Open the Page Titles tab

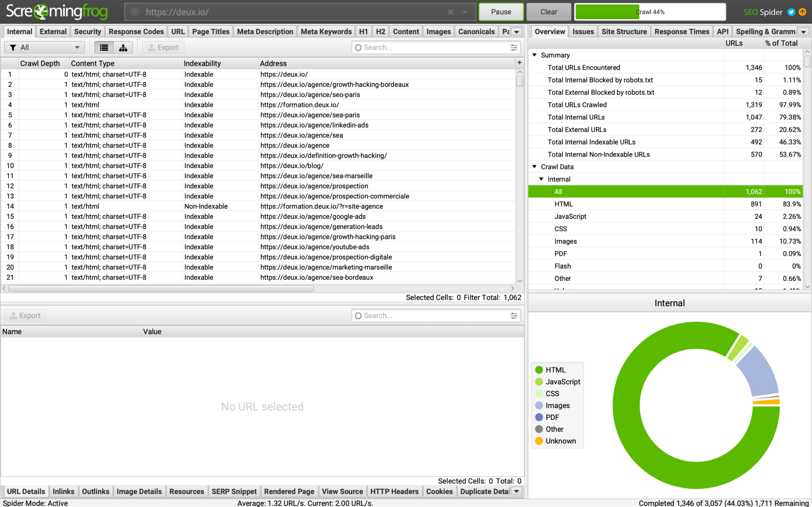click(211, 32)
